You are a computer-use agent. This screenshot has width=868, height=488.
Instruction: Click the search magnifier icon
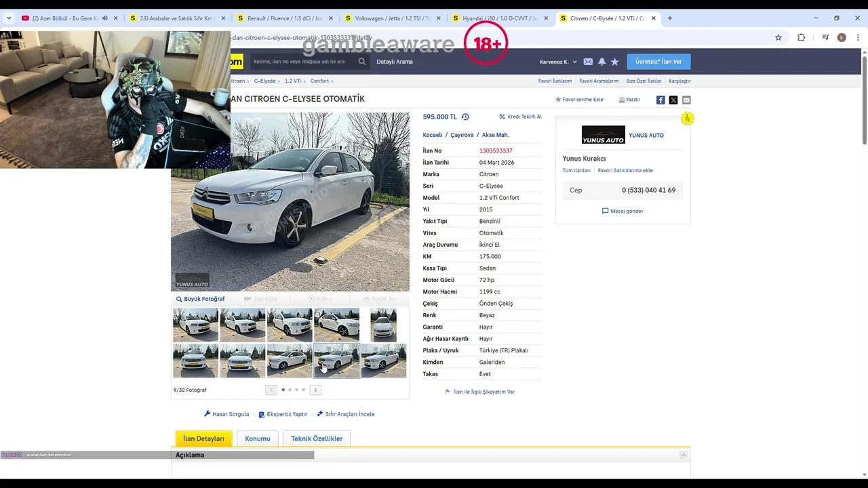pyautogui.click(x=362, y=62)
